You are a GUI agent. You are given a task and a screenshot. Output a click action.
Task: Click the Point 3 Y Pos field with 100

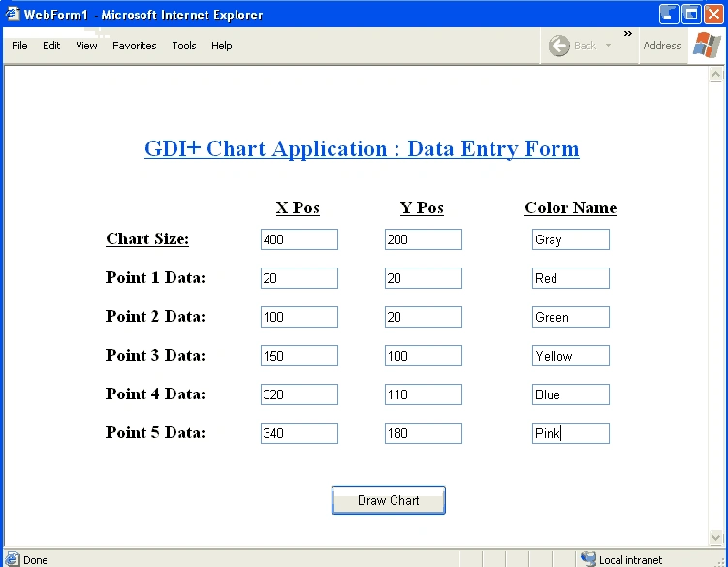click(424, 356)
